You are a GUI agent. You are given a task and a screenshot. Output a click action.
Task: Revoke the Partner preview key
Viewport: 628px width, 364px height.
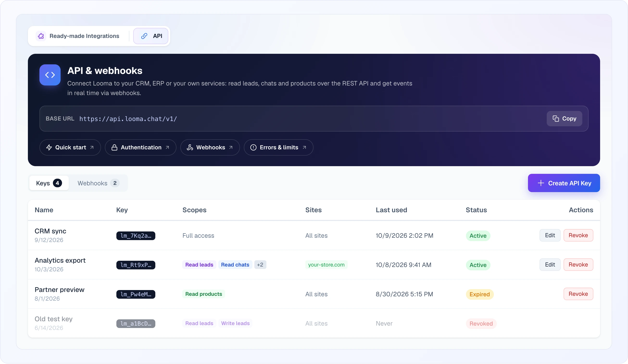578,294
